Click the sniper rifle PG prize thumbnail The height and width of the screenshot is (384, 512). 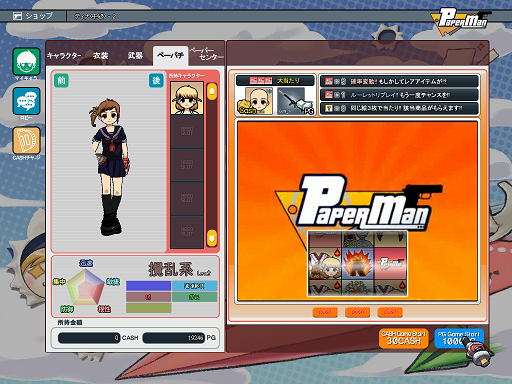coord(295,101)
